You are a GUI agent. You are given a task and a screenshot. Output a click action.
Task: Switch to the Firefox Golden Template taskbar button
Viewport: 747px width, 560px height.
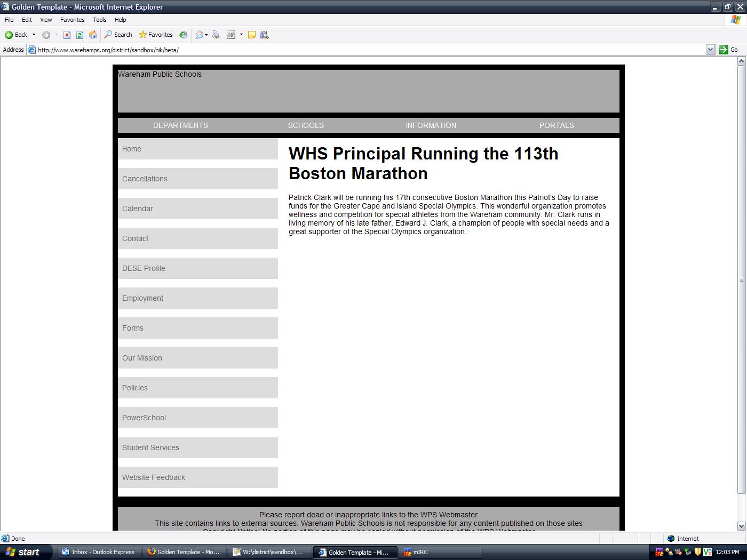pos(185,552)
